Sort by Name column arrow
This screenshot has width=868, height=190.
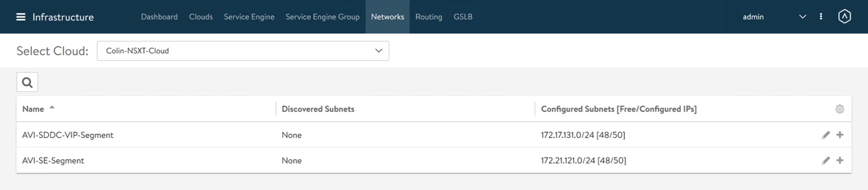pos(52,107)
